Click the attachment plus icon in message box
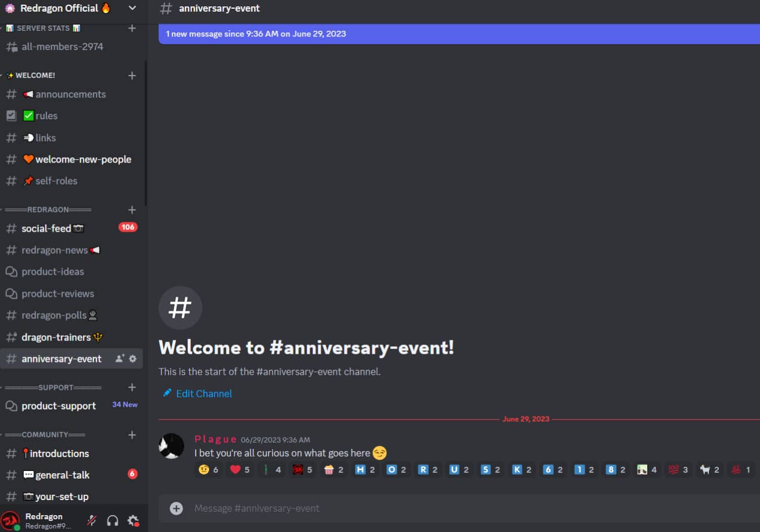Image resolution: width=760 pixels, height=532 pixels. coord(176,508)
